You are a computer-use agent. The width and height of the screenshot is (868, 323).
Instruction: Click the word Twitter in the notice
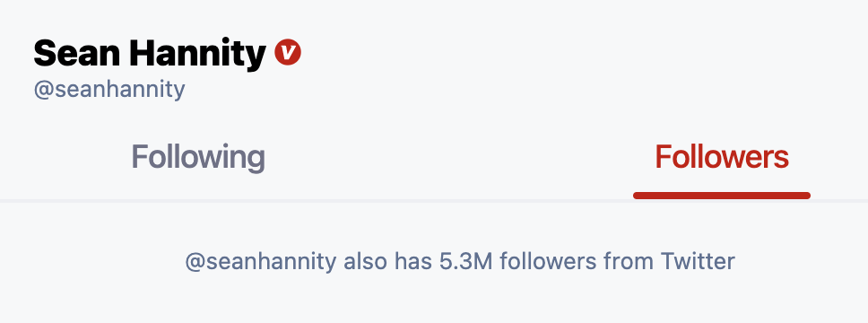[x=698, y=261]
